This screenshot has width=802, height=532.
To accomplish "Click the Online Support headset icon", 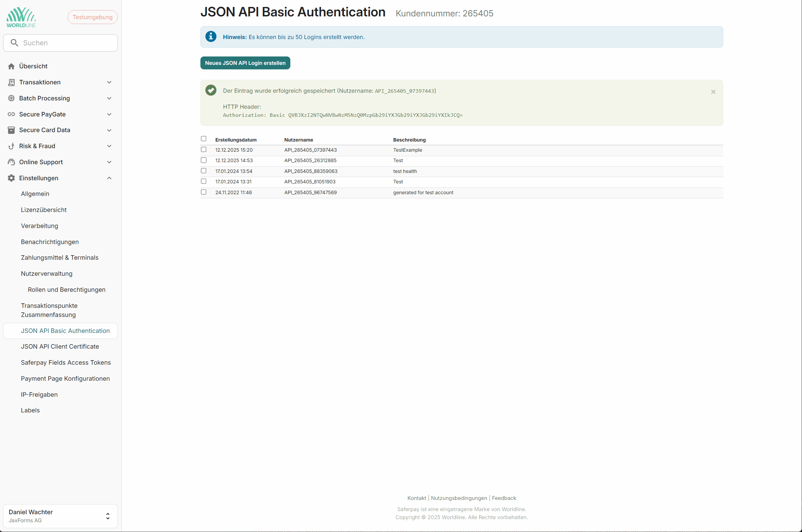I will point(11,162).
